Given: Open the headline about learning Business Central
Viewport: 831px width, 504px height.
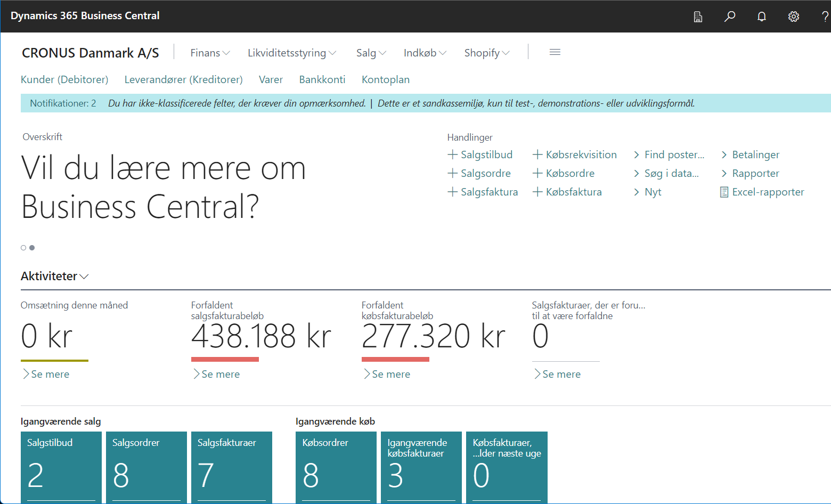Looking at the screenshot, I should tap(164, 187).
